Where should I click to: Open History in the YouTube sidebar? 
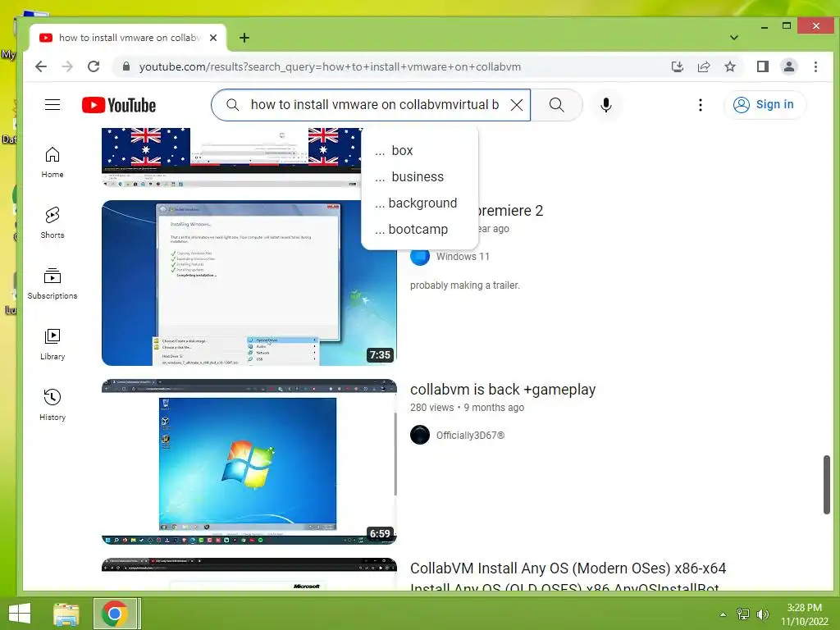pos(52,405)
